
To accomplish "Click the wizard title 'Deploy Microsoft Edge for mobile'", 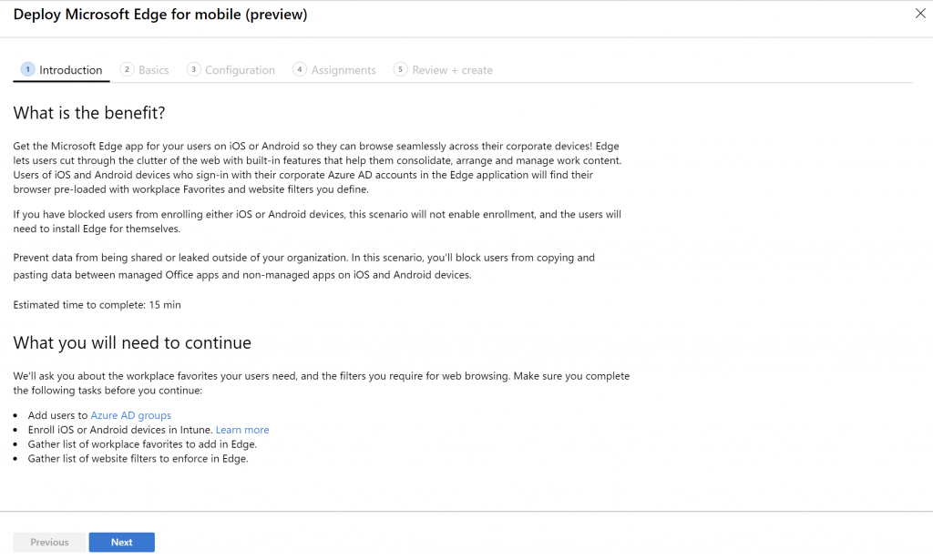I will click(x=159, y=15).
